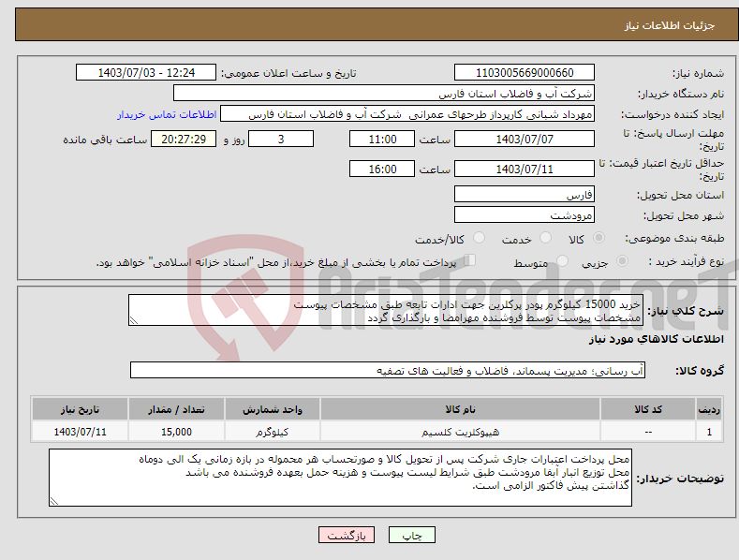Viewport: 739px width, 560px height.
Task: Click the بازگشت back button
Action: click(x=347, y=535)
